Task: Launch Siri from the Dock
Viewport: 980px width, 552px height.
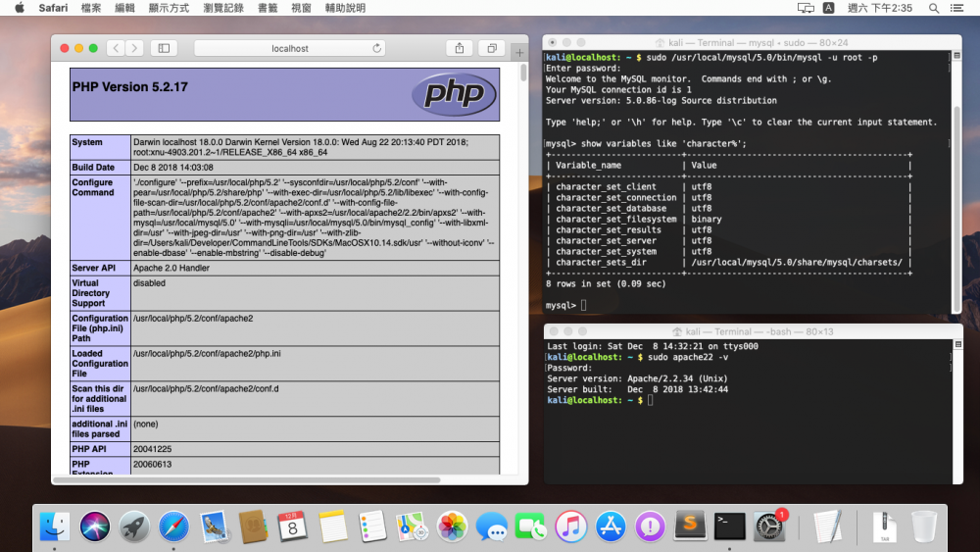Action: pyautogui.click(x=94, y=527)
